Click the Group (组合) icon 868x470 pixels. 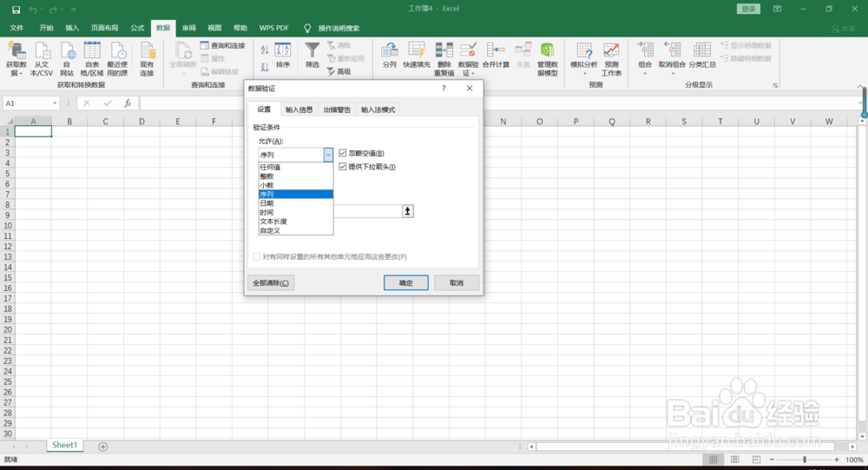[646, 50]
